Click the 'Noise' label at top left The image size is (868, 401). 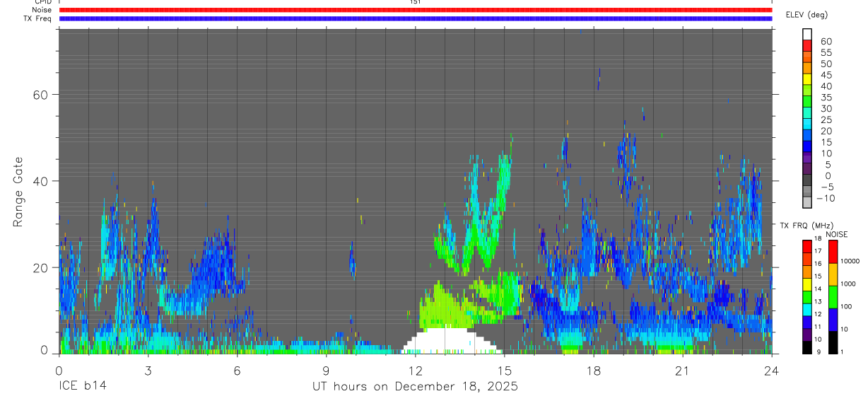[41, 10]
